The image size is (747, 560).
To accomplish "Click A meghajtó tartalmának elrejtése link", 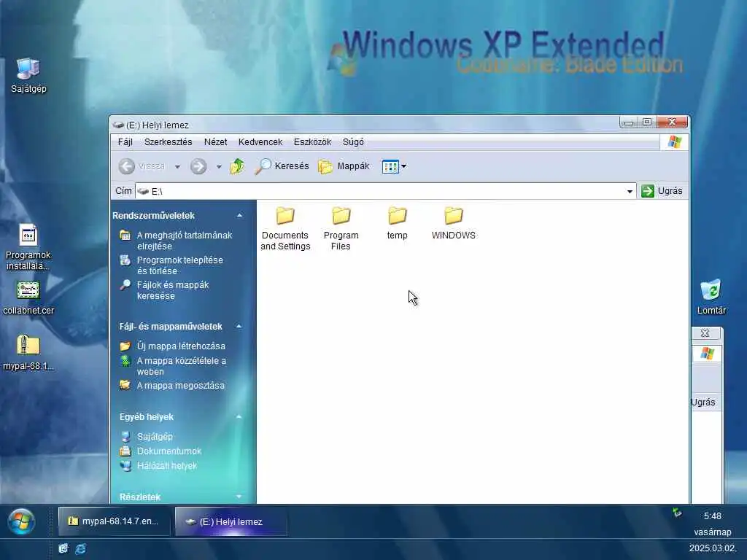I will [185, 241].
